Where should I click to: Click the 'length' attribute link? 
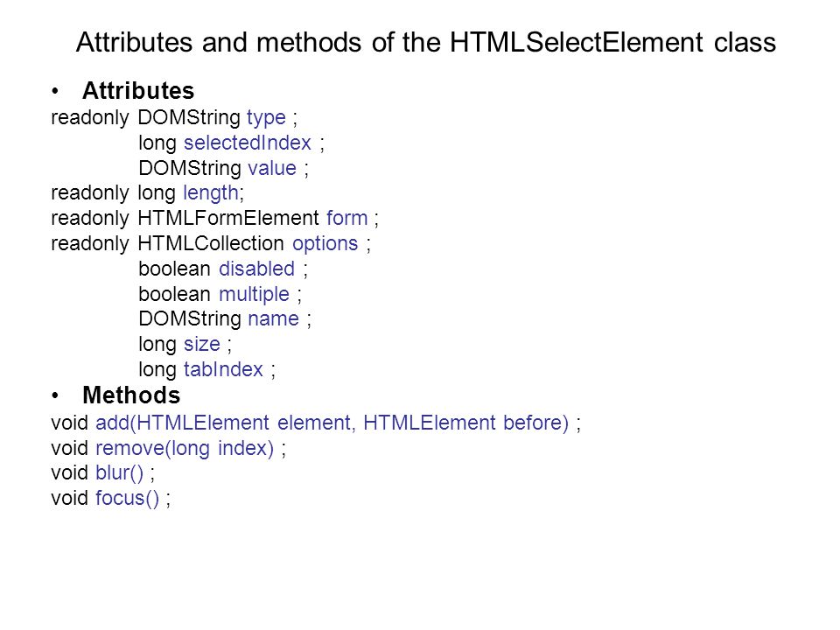[211, 193]
